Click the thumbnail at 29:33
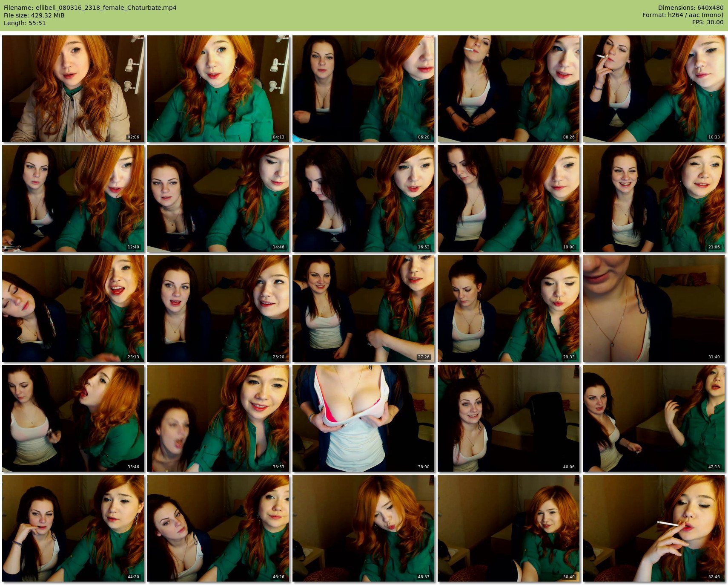728x585 pixels. (x=508, y=308)
